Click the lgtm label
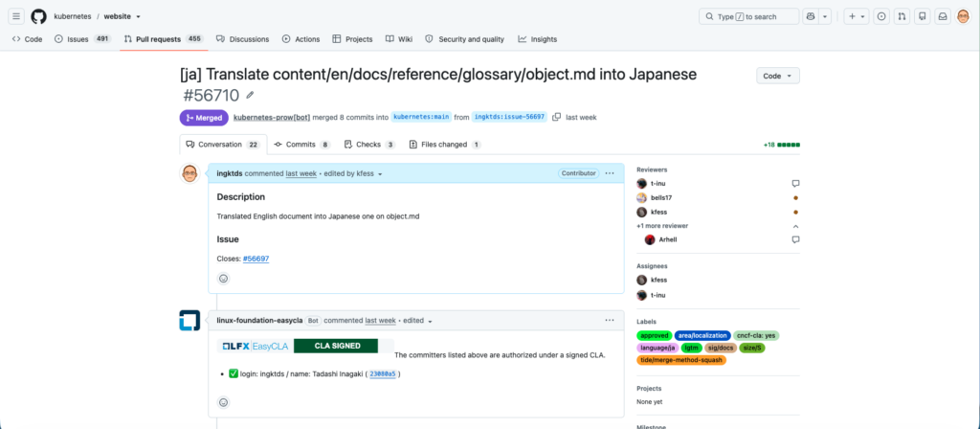Image resolution: width=980 pixels, height=429 pixels. (691, 348)
